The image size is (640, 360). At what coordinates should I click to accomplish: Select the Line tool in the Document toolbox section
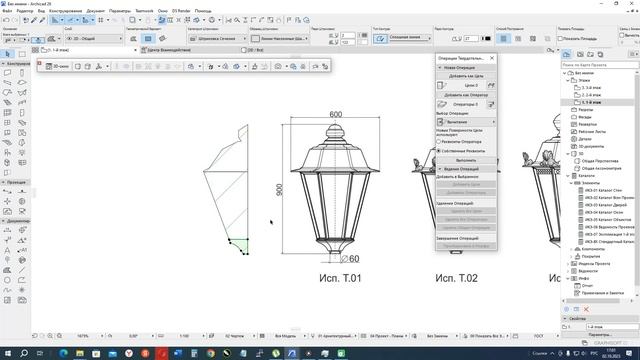pos(22,270)
